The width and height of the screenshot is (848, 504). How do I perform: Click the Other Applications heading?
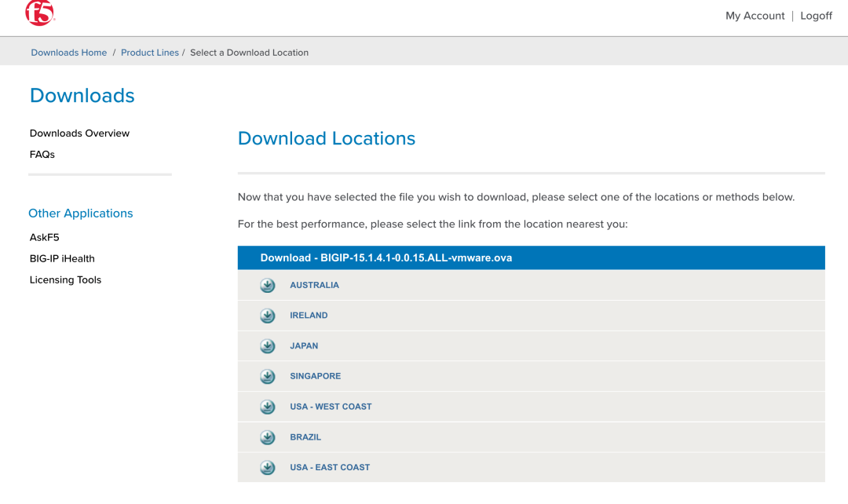pyautogui.click(x=81, y=213)
